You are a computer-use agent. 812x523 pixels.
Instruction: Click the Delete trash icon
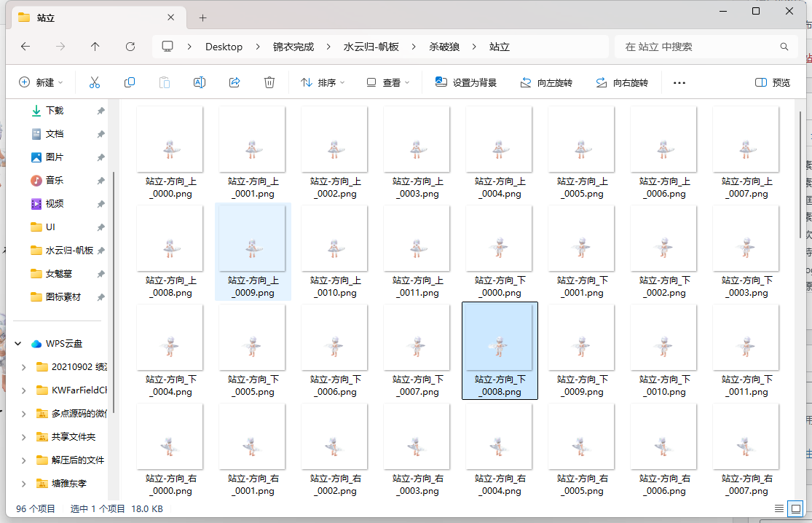click(269, 82)
